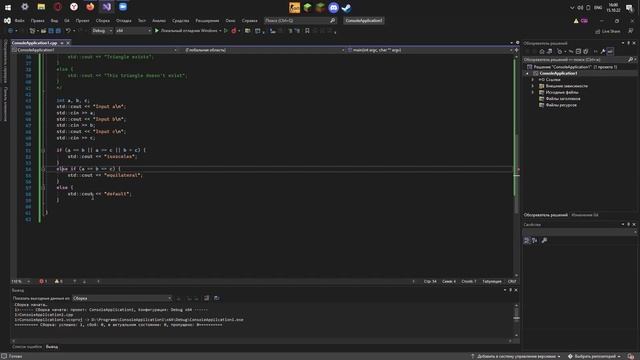
Task: Click the magnifier icon in Solution Explorer search
Action: pos(630,60)
